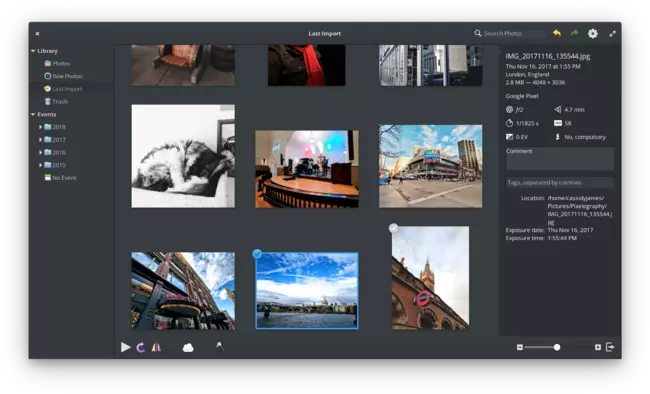Click the 0 EV exposure bias icon
The image size is (650, 394).
509,137
